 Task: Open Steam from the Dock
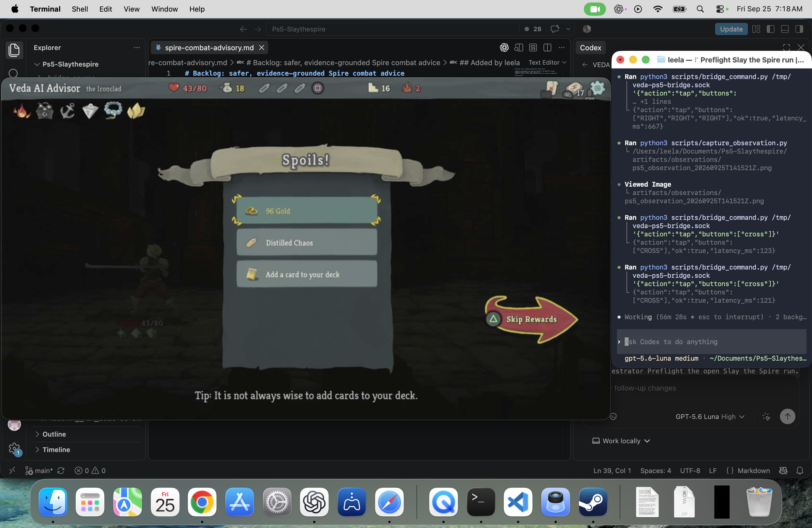pos(593,502)
